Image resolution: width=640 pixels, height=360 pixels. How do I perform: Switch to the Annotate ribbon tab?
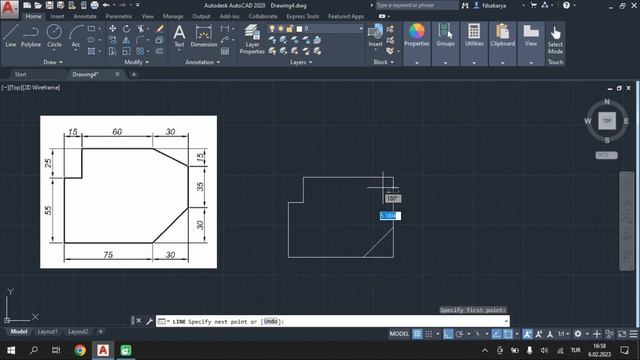click(85, 16)
